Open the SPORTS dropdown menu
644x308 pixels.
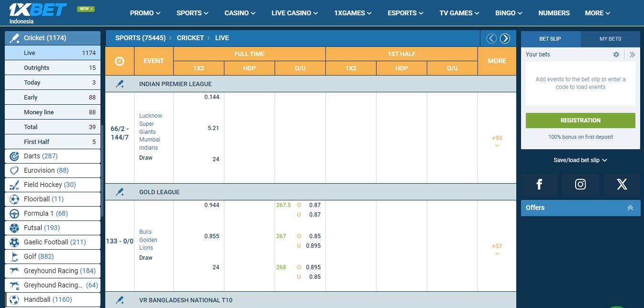click(192, 13)
